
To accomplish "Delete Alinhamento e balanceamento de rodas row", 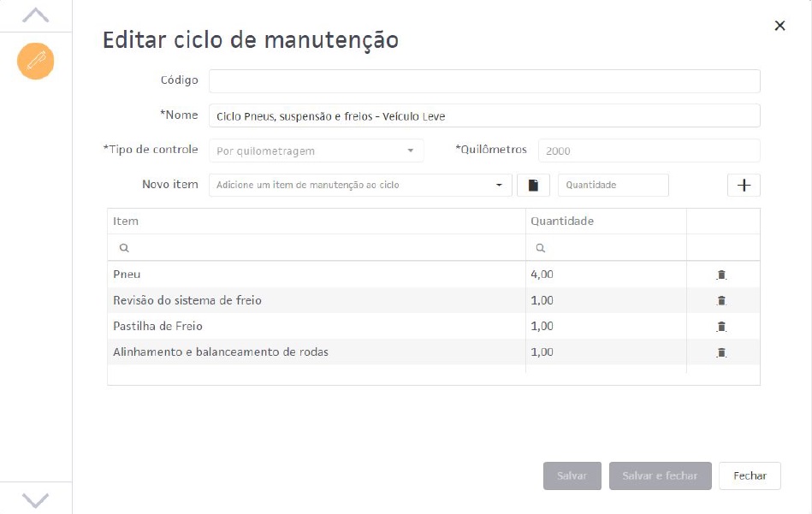I will [x=721, y=352].
